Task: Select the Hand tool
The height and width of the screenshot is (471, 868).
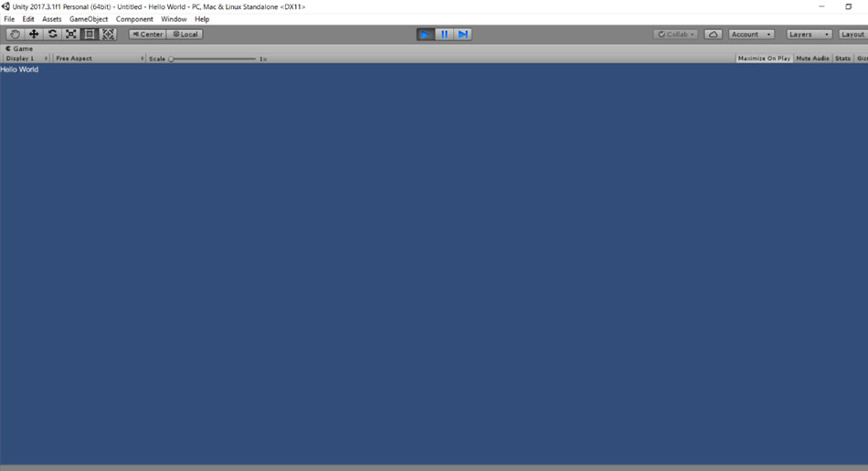Action: pos(15,35)
